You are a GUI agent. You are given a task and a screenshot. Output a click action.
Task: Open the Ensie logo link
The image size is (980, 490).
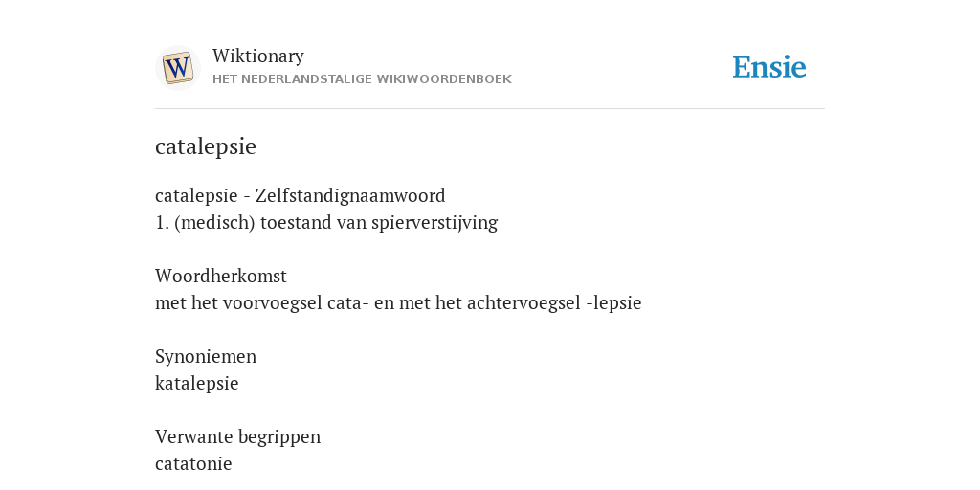point(768,68)
